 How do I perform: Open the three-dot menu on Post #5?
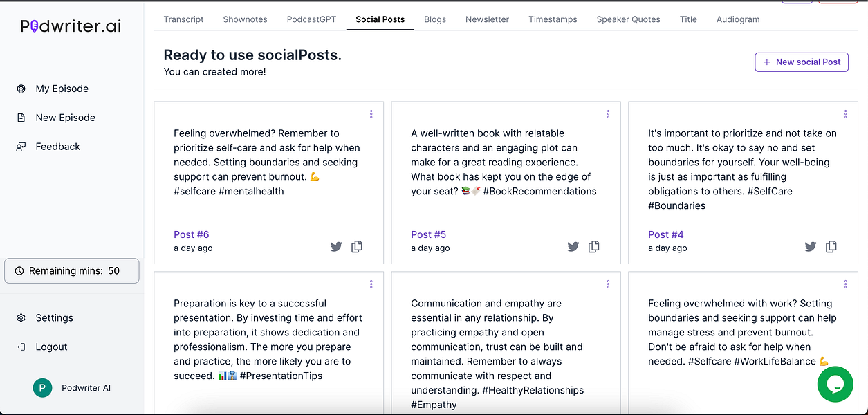point(608,113)
